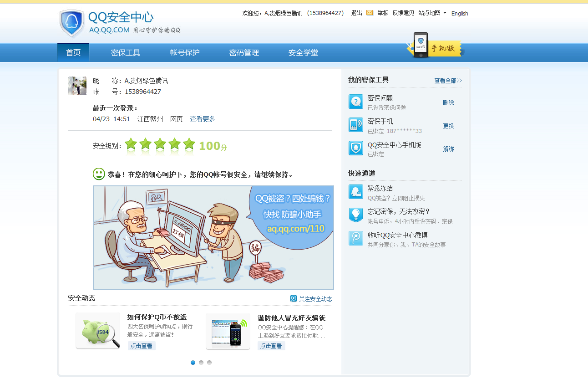The height and width of the screenshot is (379, 588).
Task: Click the 密保手机 phone icon
Action: tap(356, 125)
